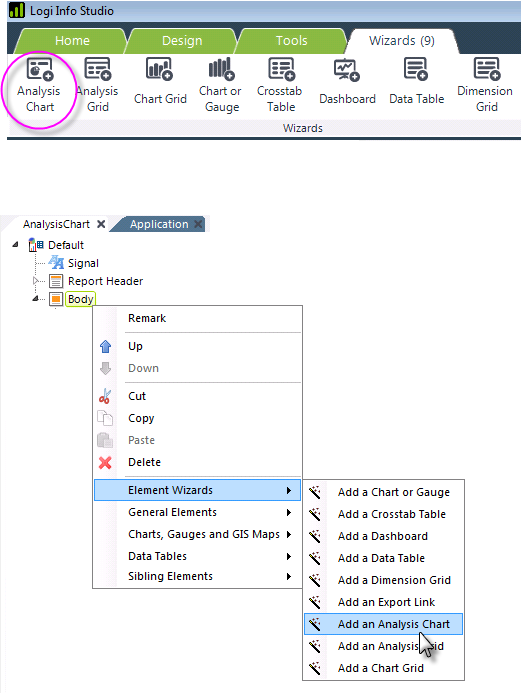Launch the Chart Grid wizard icon

pyautogui.click(x=159, y=69)
